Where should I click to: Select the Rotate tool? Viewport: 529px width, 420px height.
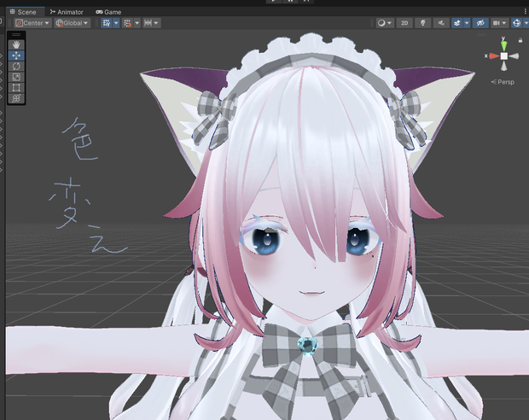tap(16, 67)
